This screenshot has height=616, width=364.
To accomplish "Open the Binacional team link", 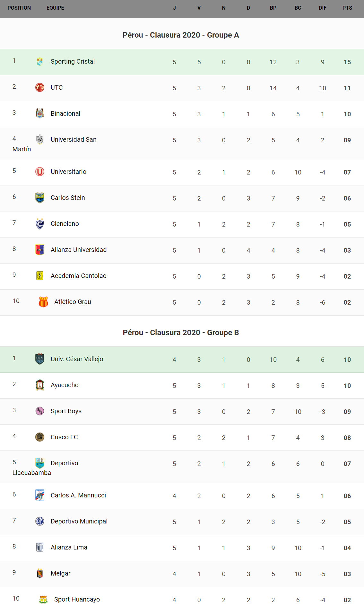I will pos(65,113).
